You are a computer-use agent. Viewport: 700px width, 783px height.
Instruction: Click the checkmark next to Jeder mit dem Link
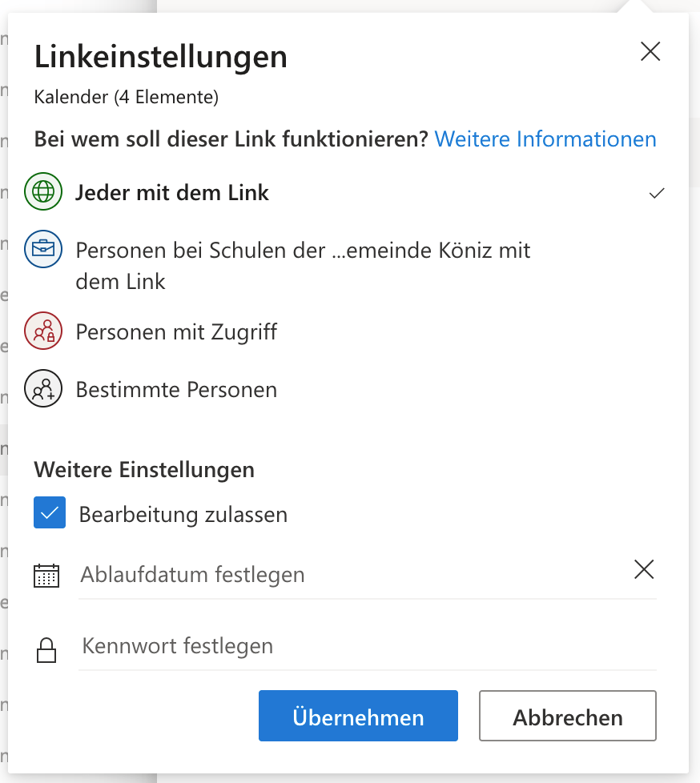pos(657,193)
